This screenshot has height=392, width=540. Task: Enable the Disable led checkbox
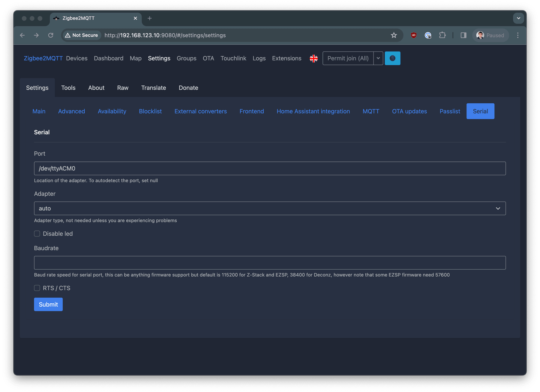pos(37,233)
